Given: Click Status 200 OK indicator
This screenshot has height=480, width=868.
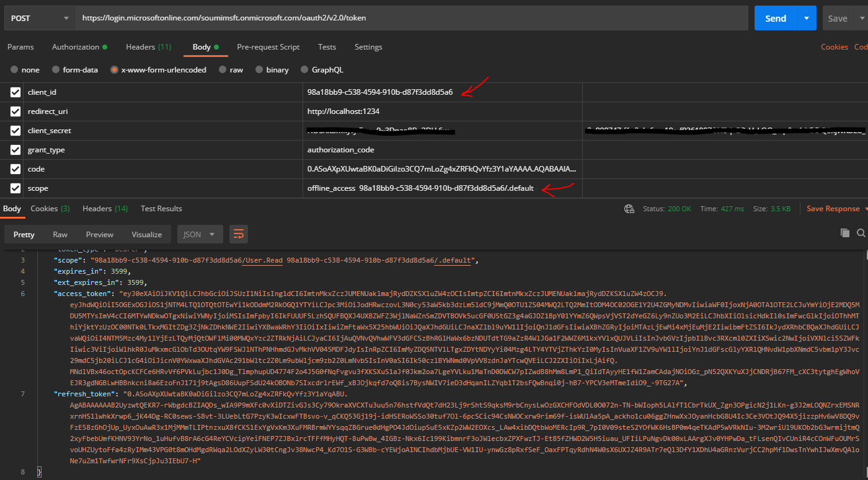Looking at the screenshot, I should (x=666, y=209).
